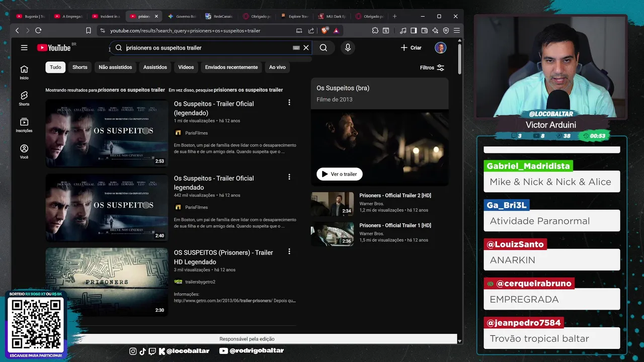This screenshot has width=644, height=362.
Task: Open the YouTube account avatar menu
Action: click(441, 48)
